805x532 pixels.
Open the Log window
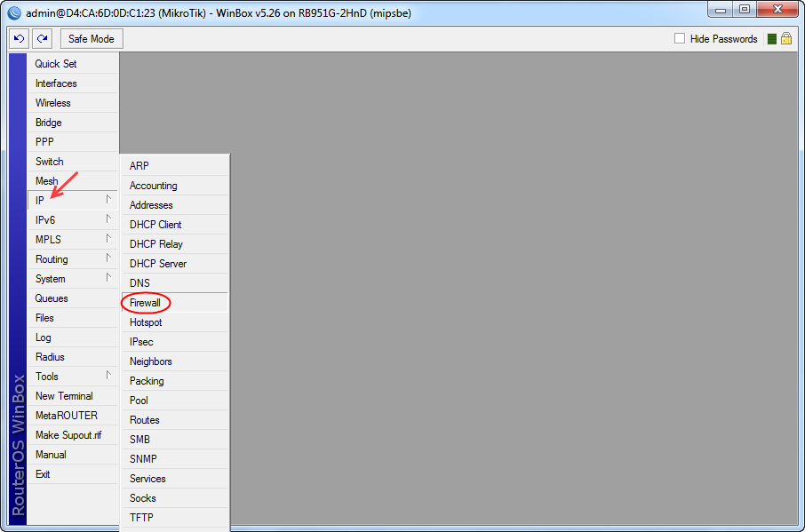pyautogui.click(x=72, y=337)
